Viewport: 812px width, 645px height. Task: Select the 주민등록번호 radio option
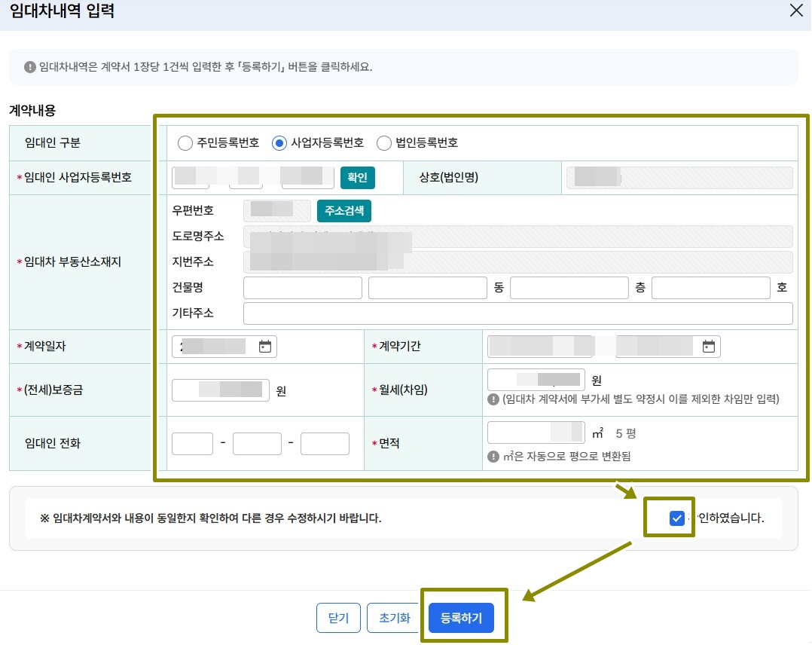click(185, 143)
